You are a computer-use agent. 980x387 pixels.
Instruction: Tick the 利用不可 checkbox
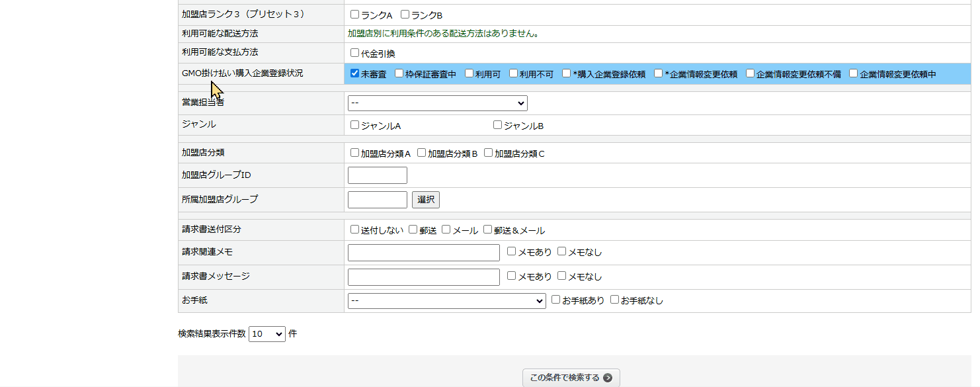[514, 73]
